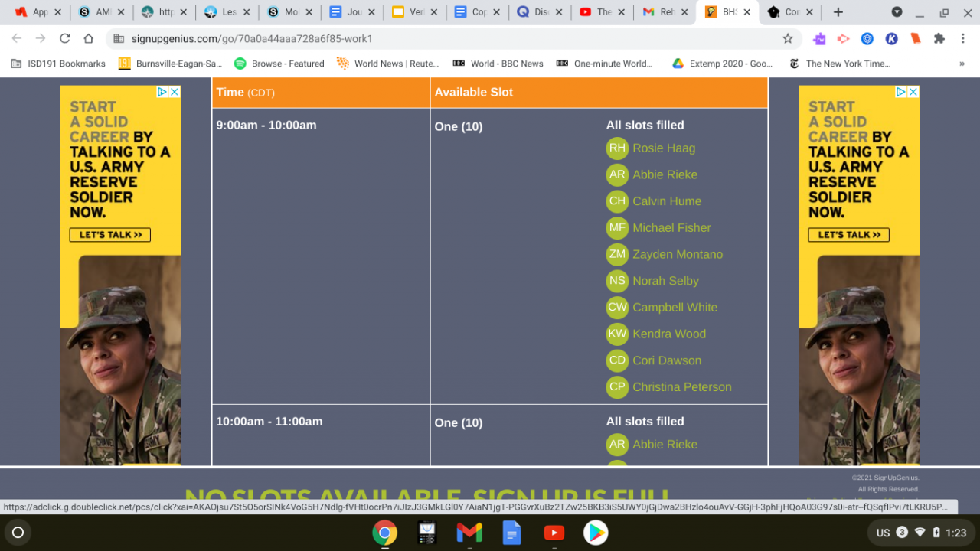
Task: Show hidden bookmarks with the » chevron
Action: click(962, 64)
